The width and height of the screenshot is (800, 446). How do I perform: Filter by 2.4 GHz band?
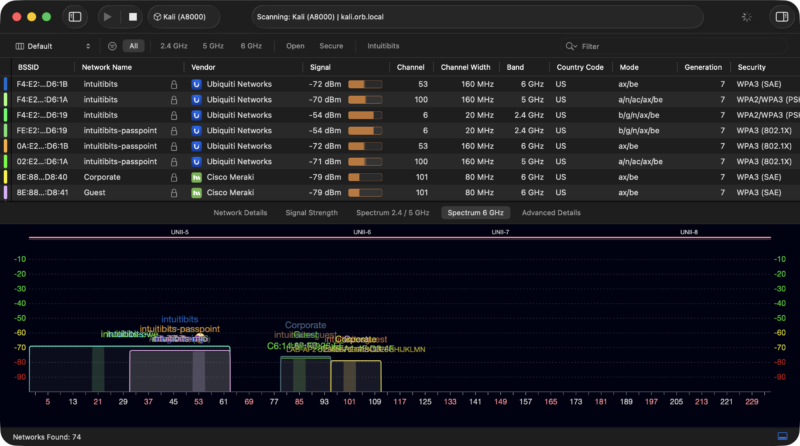point(173,46)
